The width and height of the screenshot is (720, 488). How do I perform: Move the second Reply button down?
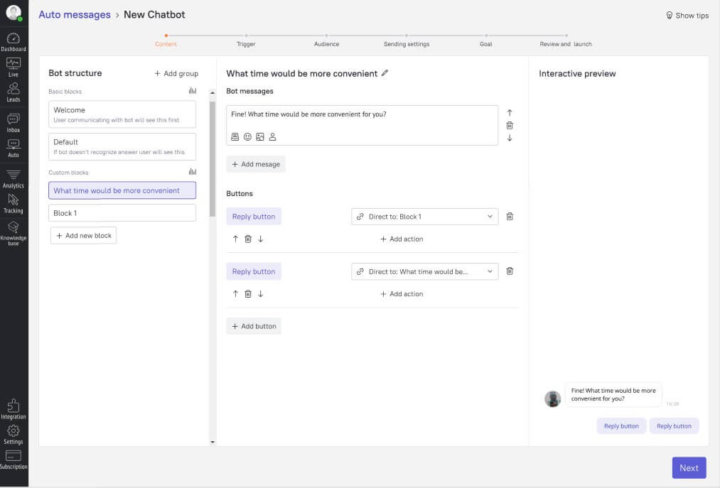260,294
